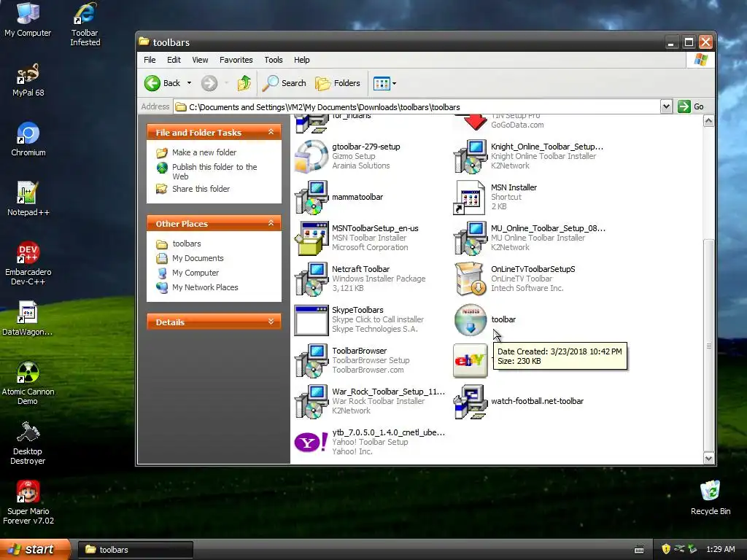Image resolution: width=747 pixels, height=560 pixels.
Task: Open the Help menu
Action: [x=301, y=60]
